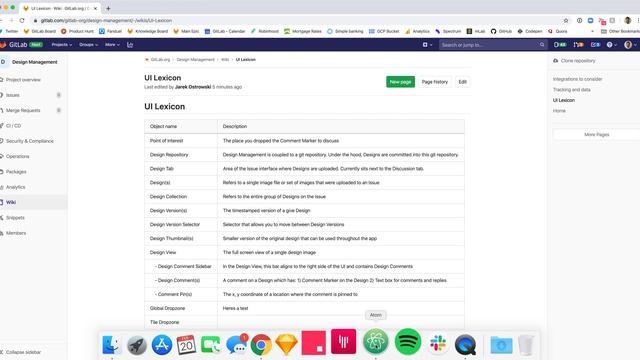Close the UI Lexicon browser tab
Image resolution: width=640 pixels, height=360 pixels.
tap(96, 8)
